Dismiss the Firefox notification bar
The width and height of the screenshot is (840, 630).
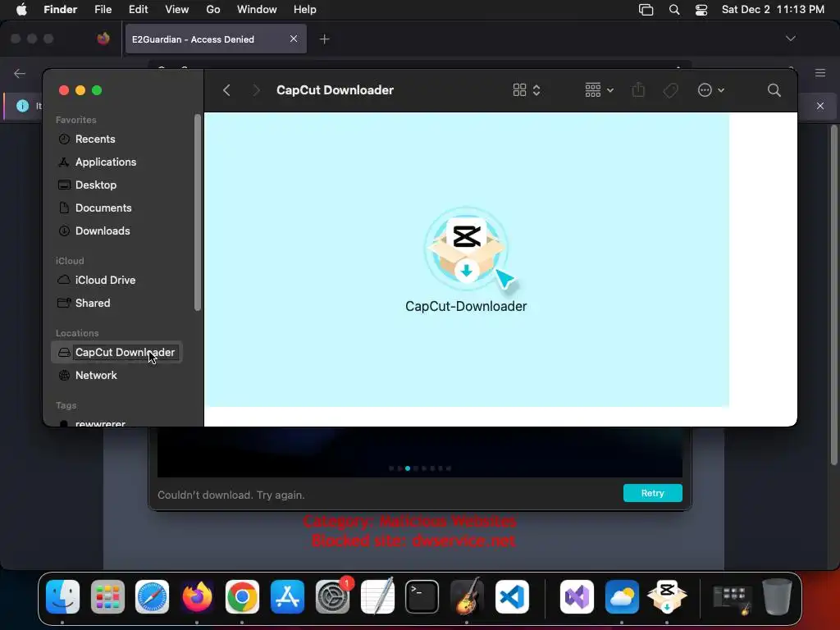[x=820, y=106]
